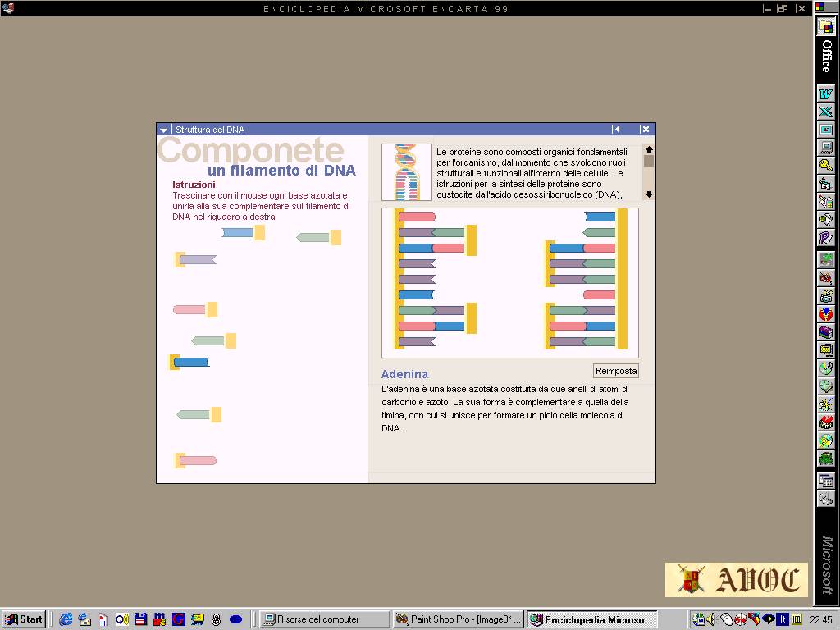Click the Adenina heading
The height and width of the screenshot is (630, 840).
404,374
